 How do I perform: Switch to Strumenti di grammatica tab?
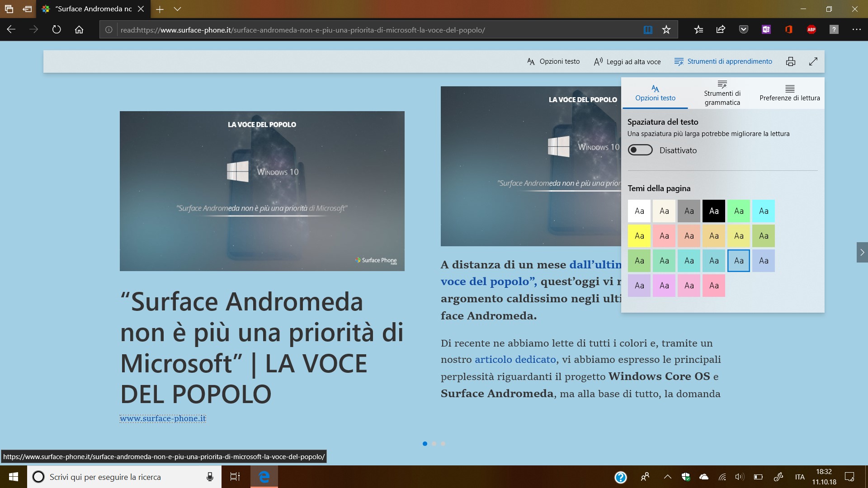click(x=722, y=93)
